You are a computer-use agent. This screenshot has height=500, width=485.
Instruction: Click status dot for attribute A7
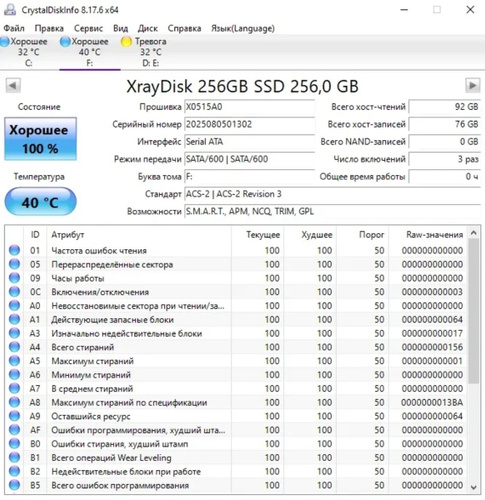[14, 389]
